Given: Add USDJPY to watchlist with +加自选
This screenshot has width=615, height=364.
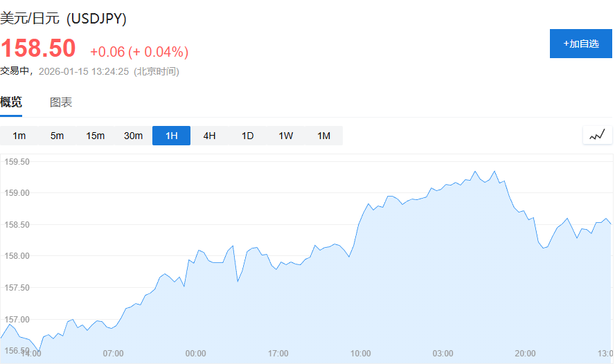Looking at the screenshot, I should (581, 44).
